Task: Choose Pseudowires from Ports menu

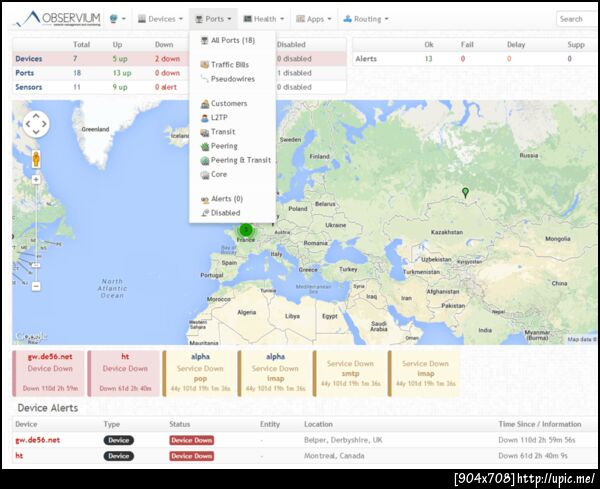Action: point(232,79)
